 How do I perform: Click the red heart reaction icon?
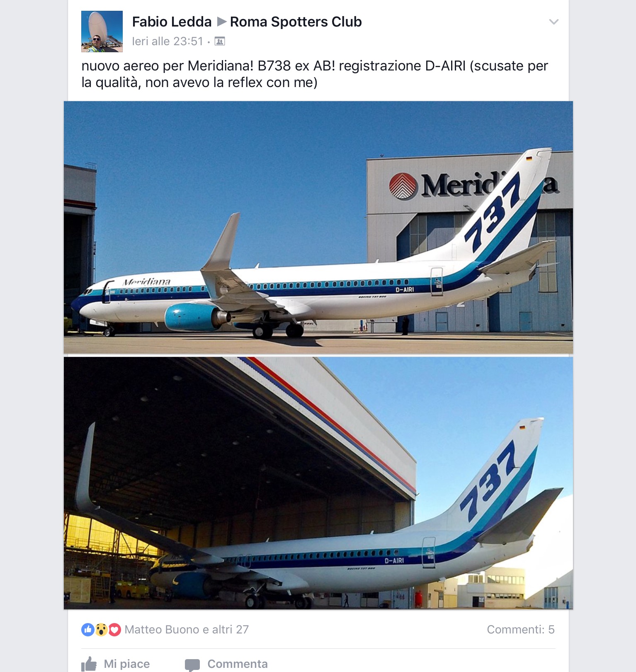click(114, 630)
